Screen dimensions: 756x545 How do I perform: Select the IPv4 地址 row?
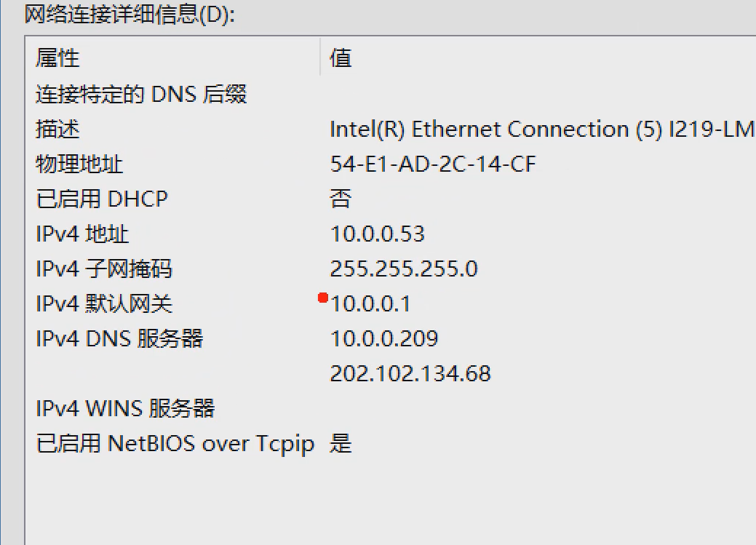click(x=82, y=234)
